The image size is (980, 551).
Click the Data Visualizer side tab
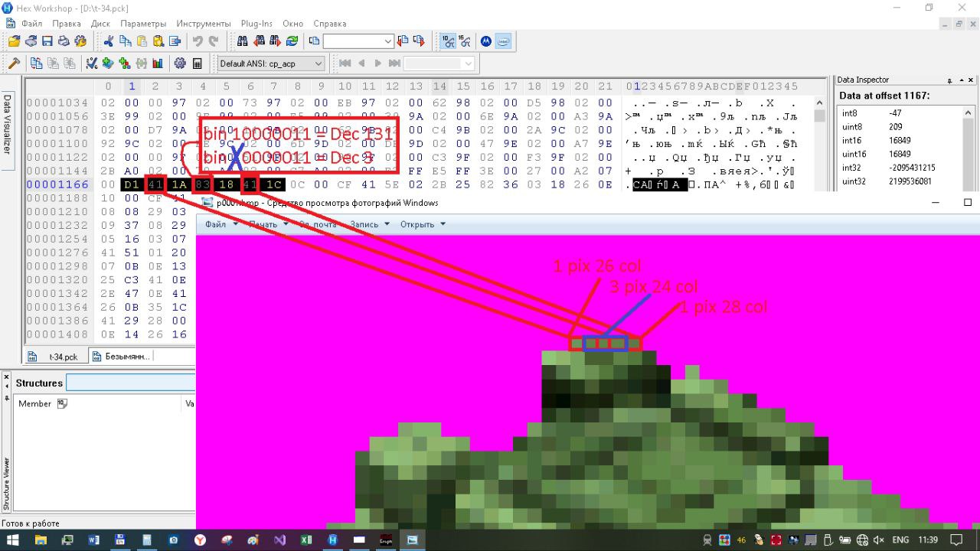pos(7,123)
